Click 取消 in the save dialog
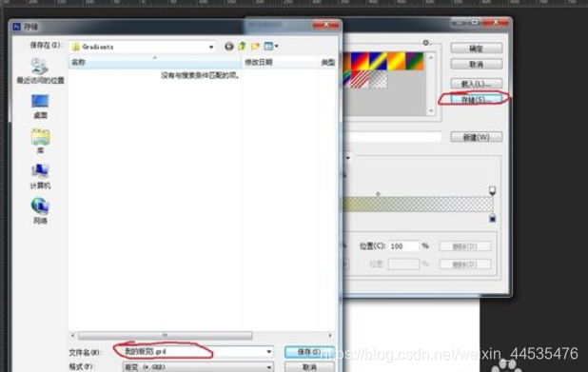Viewport: 588px width, 372px height. (x=309, y=366)
